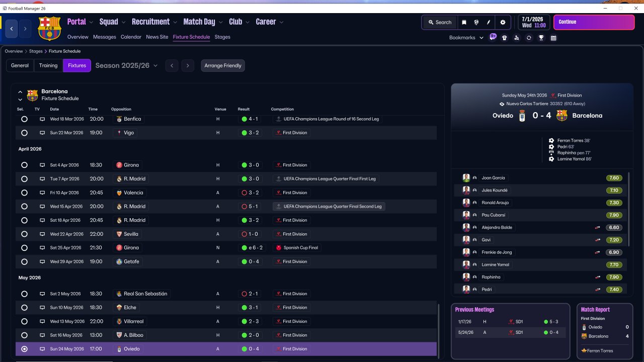The image size is (644, 362).
Task: Open the calendar grid shortcut icon
Action: pos(553,38)
